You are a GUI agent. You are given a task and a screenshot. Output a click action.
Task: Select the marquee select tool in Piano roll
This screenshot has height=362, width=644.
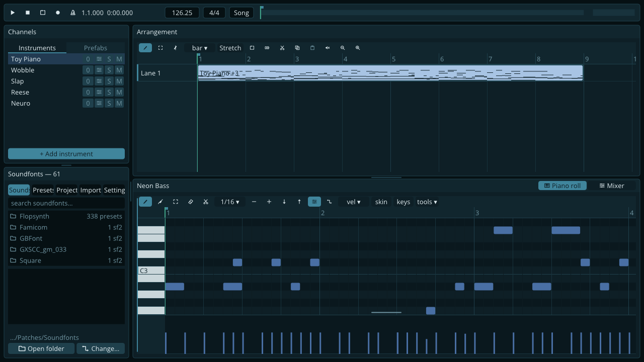pyautogui.click(x=176, y=202)
